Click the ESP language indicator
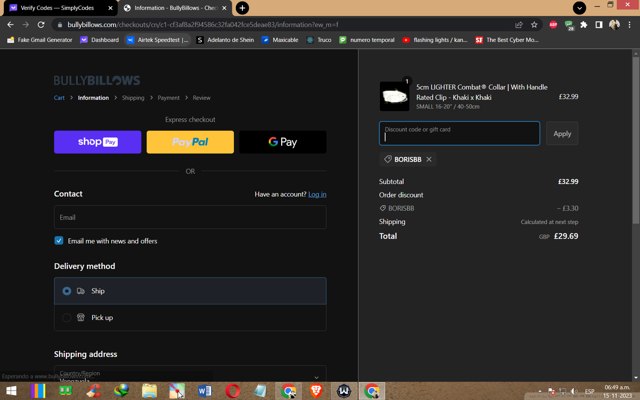Viewport: 640px width, 400px height. (589, 391)
